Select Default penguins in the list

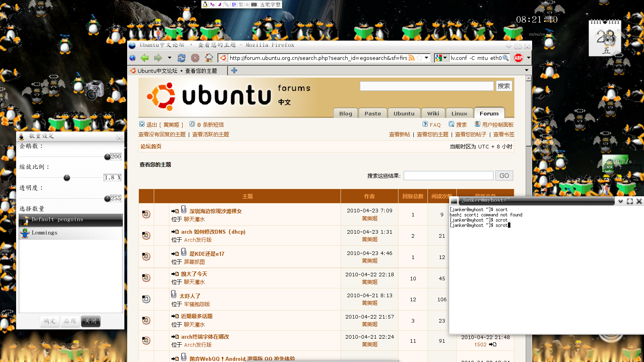point(71,220)
